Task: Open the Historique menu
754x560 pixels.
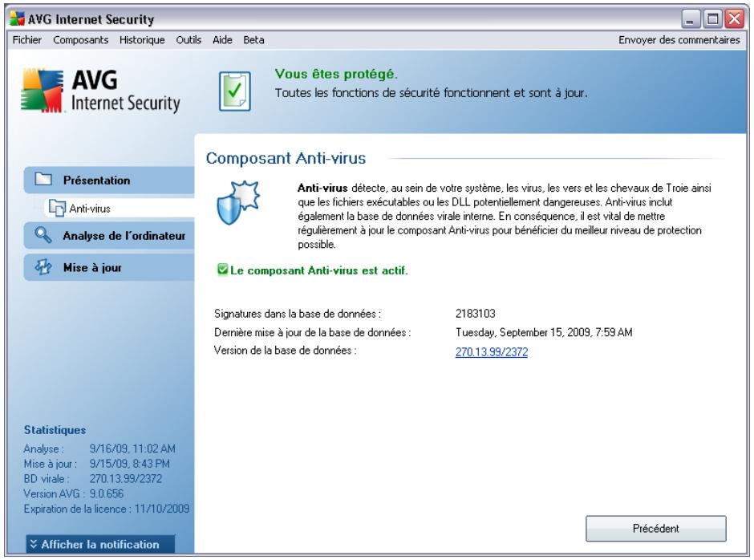Action: coord(142,40)
